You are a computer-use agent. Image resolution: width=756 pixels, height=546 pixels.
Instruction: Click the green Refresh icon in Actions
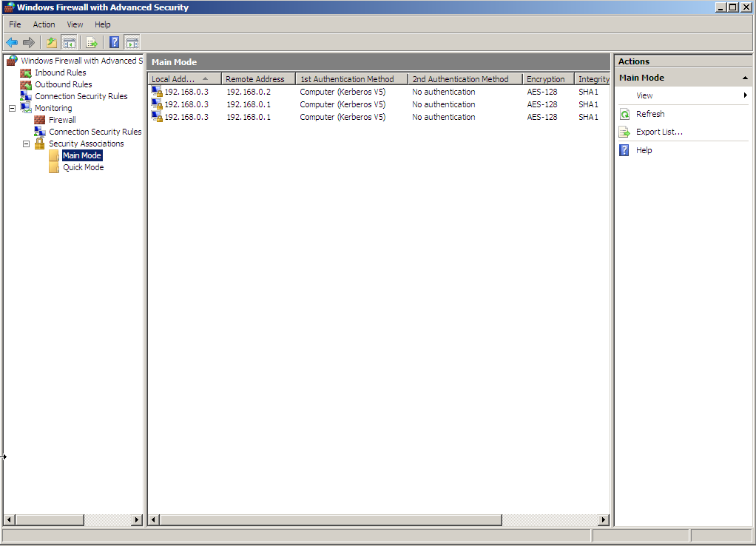624,115
